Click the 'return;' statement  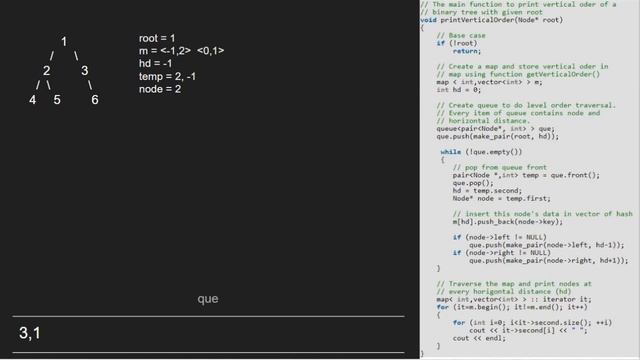pyautogui.click(x=467, y=51)
